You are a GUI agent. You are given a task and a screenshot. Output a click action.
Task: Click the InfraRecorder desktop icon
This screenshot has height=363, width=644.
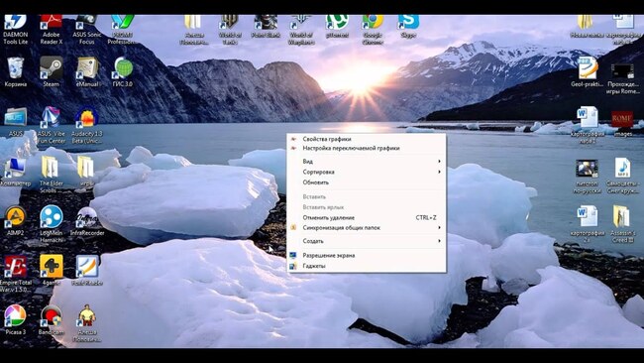point(86,221)
